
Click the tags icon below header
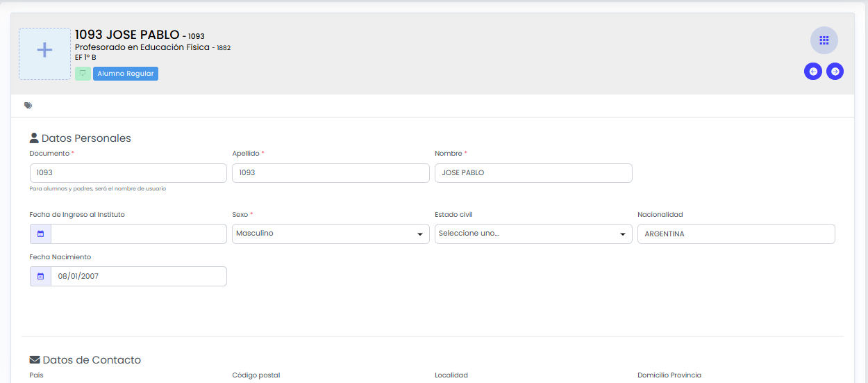28,106
